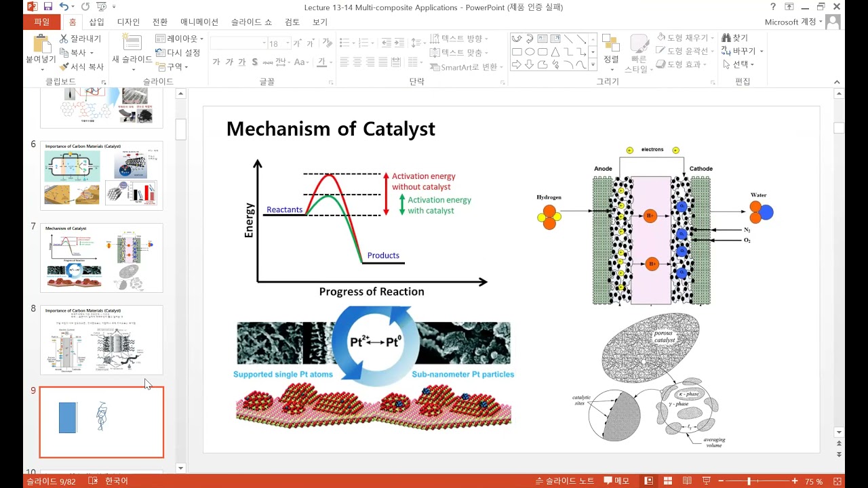Switch to Slide Sorter view
The width and height of the screenshot is (868, 488).
click(668, 481)
